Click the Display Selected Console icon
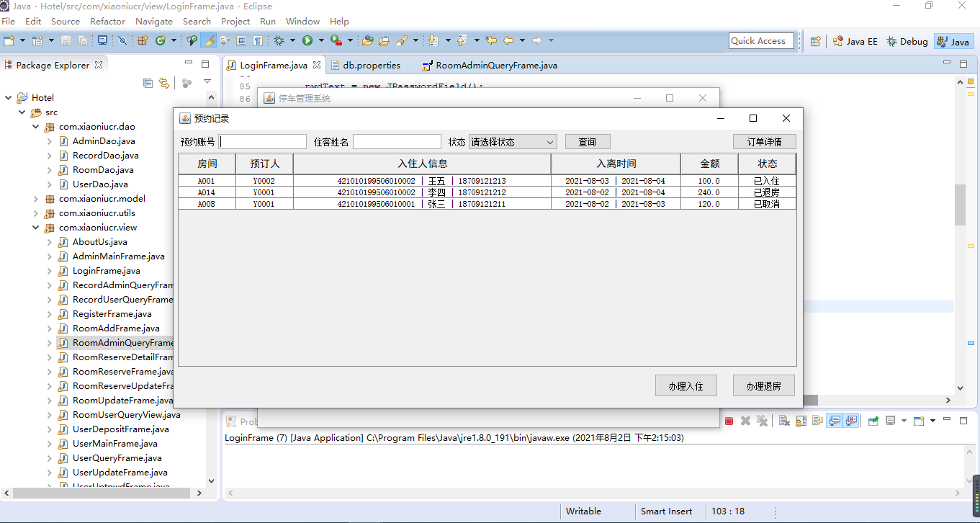 [890, 421]
